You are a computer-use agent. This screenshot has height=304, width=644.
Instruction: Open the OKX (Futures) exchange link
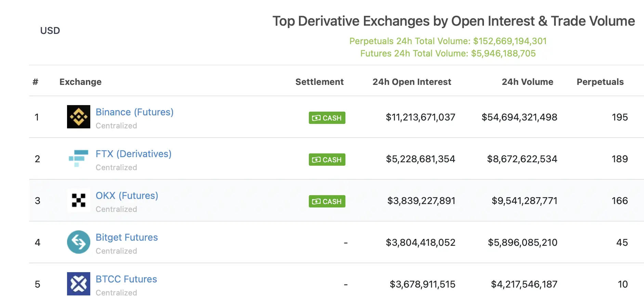pyautogui.click(x=127, y=196)
